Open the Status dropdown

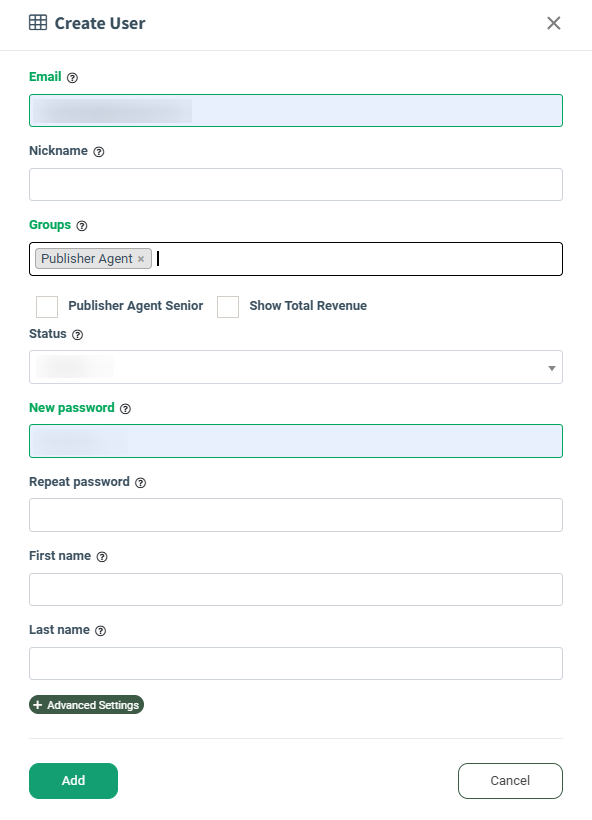tap(296, 367)
